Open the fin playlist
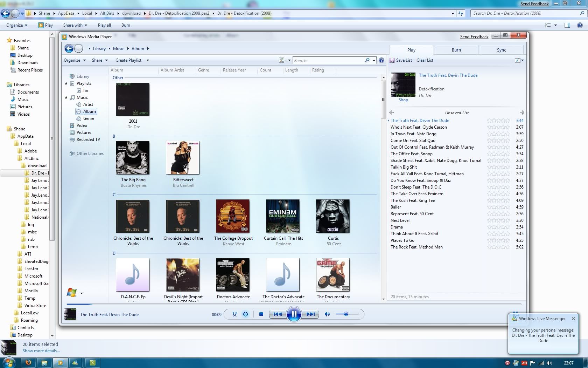Image resolution: width=588 pixels, height=368 pixels. coord(85,90)
